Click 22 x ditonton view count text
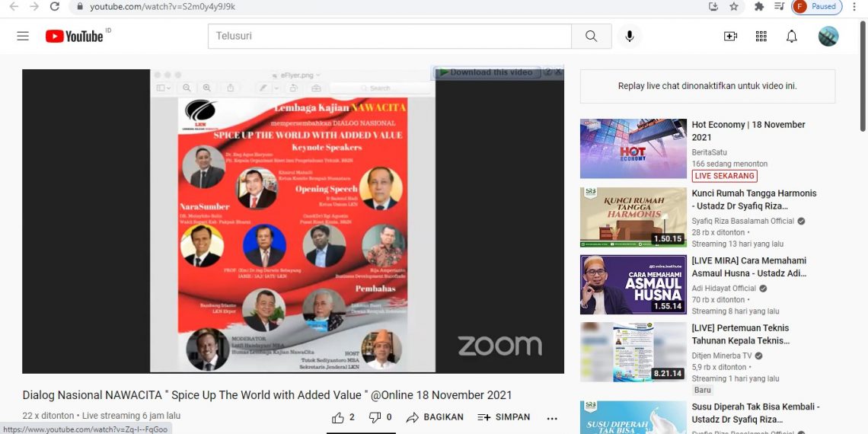The height and width of the screenshot is (434, 868). [48, 416]
